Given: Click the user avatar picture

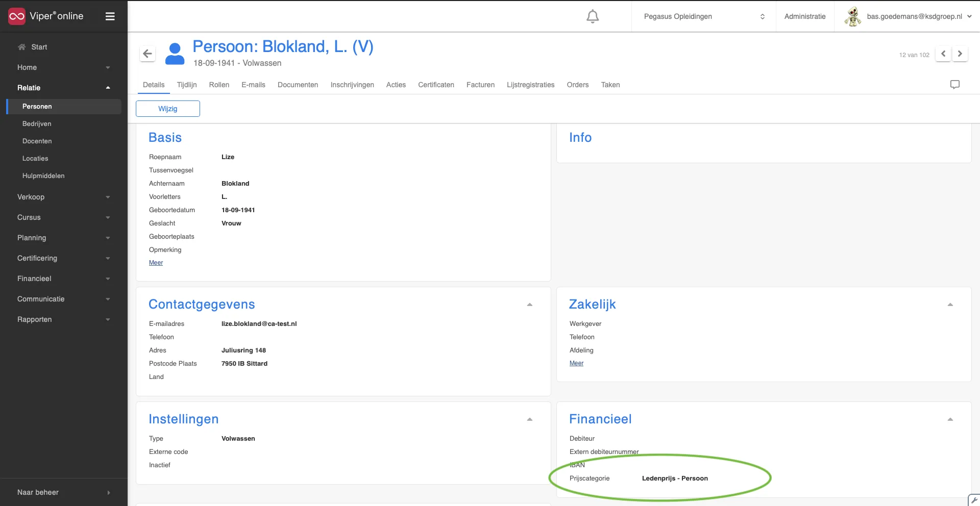Looking at the screenshot, I should pyautogui.click(x=852, y=16).
